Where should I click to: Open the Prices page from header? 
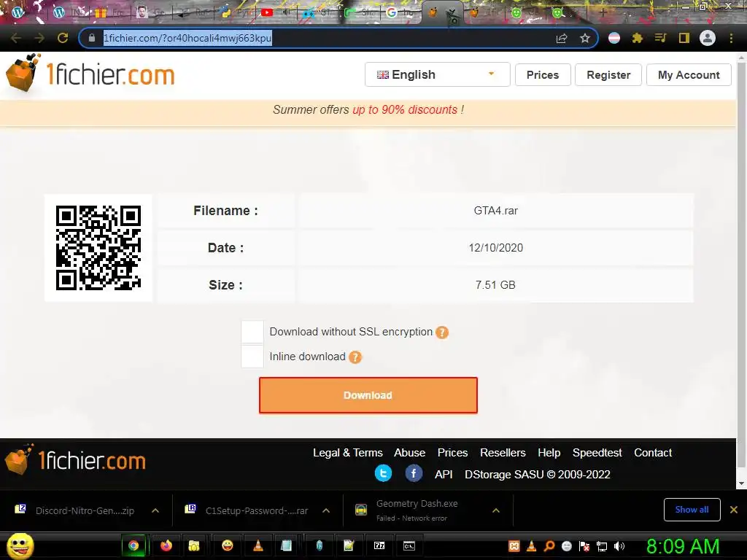(x=543, y=75)
